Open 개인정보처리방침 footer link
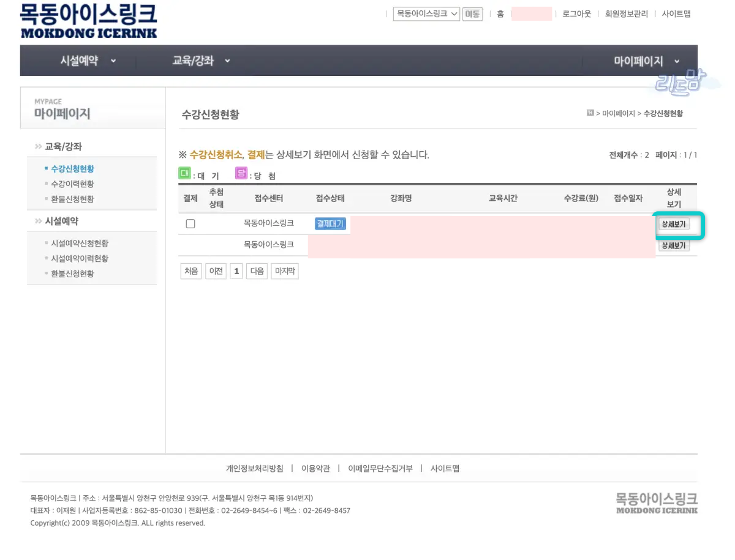The image size is (735, 560). tap(255, 468)
